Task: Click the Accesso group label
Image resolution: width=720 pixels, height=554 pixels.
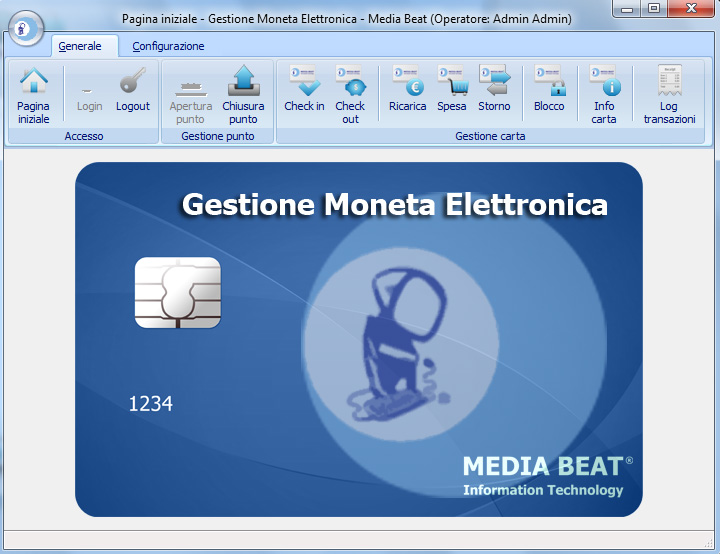Action: click(x=84, y=136)
